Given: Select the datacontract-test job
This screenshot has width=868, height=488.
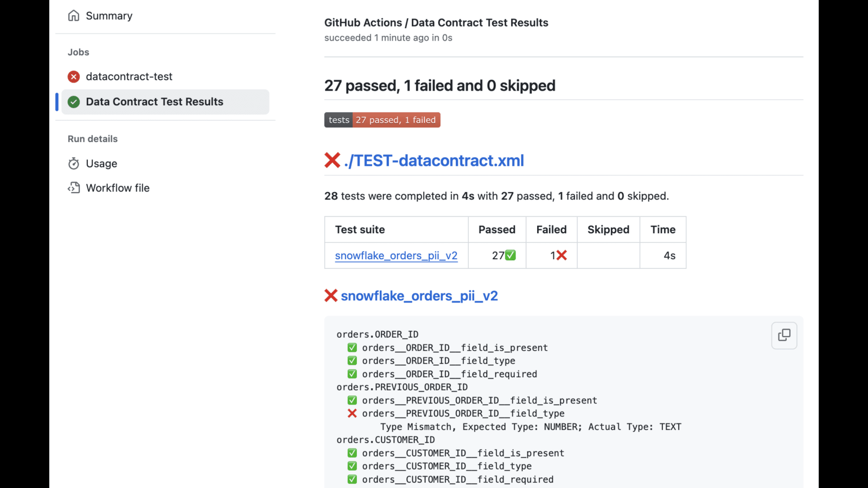Looking at the screenshot, I should (x=129, y=77).
